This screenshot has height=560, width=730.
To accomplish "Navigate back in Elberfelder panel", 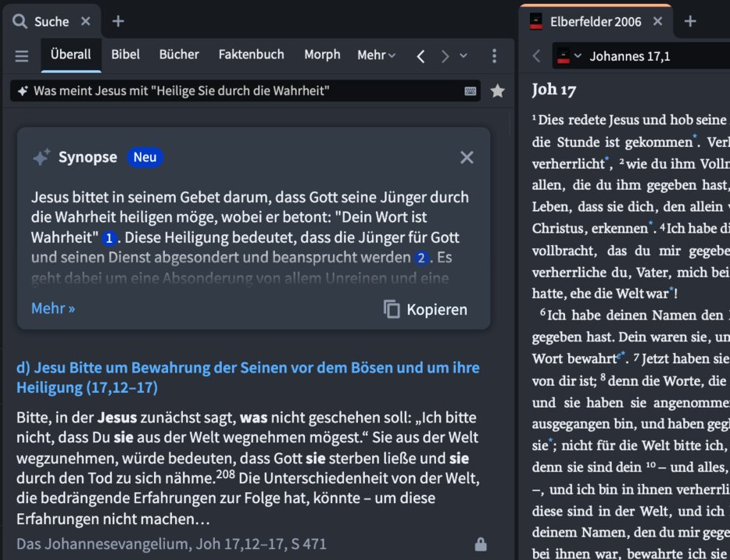I will click(536, 55).
